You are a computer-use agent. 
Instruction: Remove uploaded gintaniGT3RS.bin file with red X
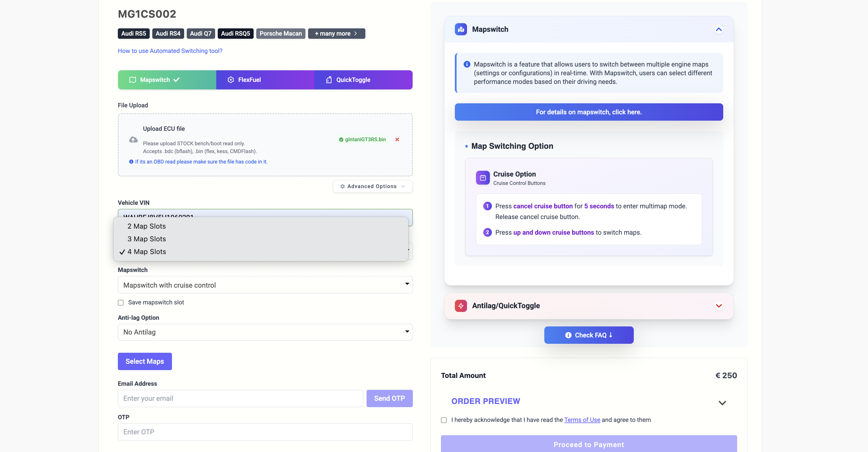click(397, 139)
